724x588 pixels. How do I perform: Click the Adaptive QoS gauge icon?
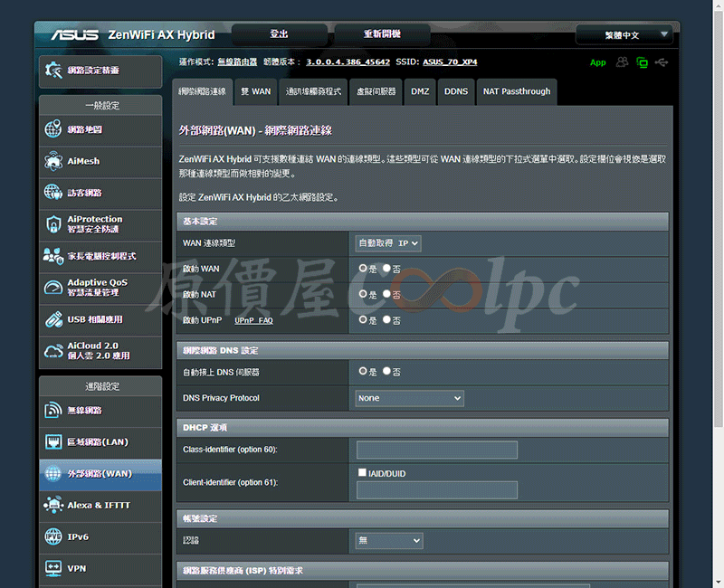click(53, 287)
